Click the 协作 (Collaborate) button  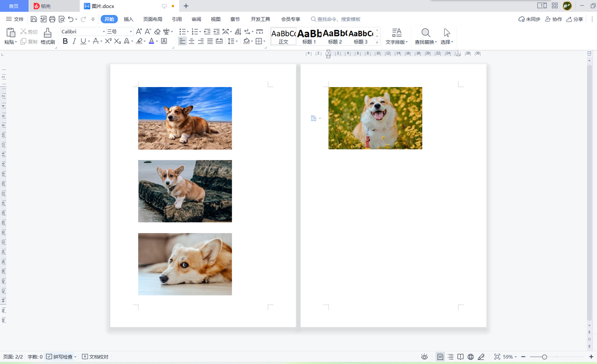pos(554,19)
